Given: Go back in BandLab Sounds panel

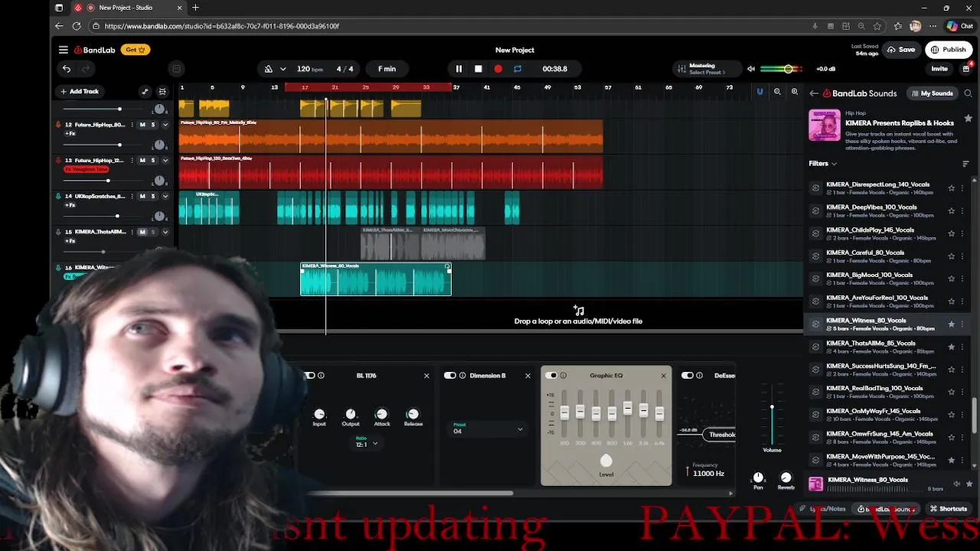Looking at the screenshot, I should click(814, 93).
